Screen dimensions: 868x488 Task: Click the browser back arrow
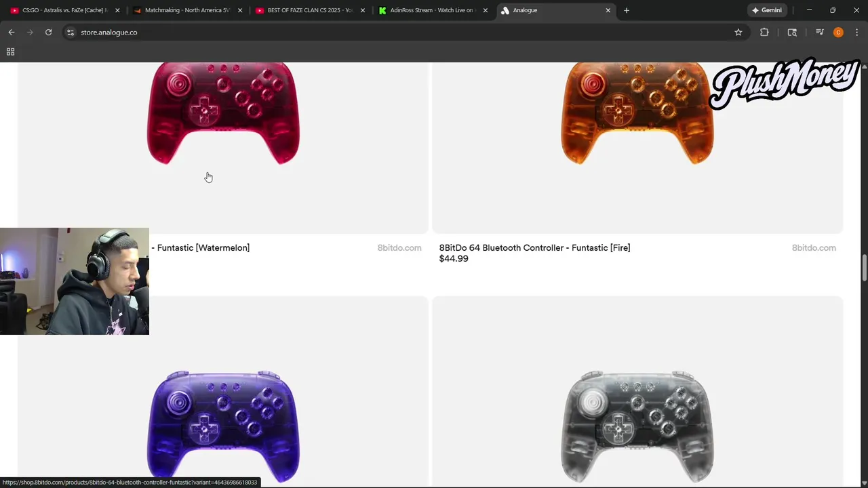pos(12,32)
